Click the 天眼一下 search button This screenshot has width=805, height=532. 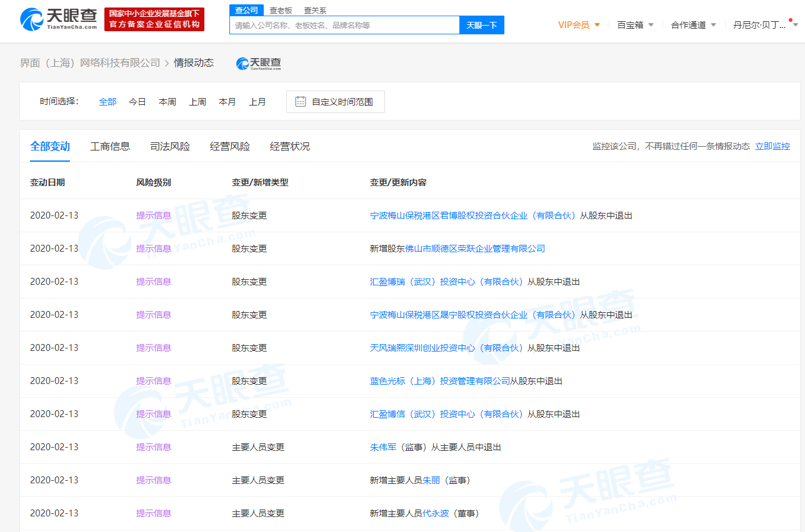pos(481,25)
